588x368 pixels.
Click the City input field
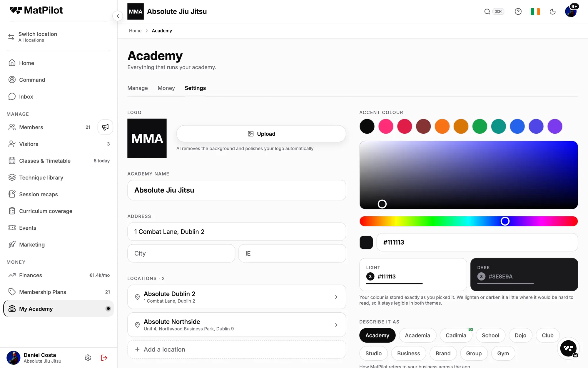click(181, 253)
